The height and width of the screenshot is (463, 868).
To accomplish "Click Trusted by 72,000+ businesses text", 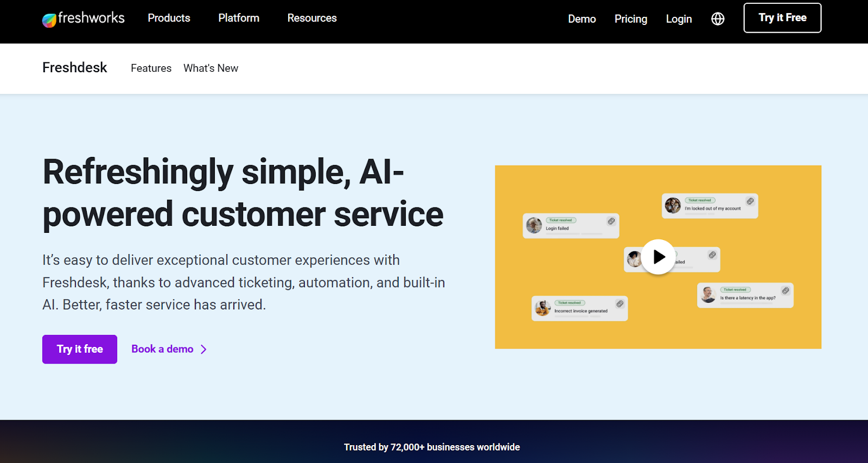I will coord(432,447).
